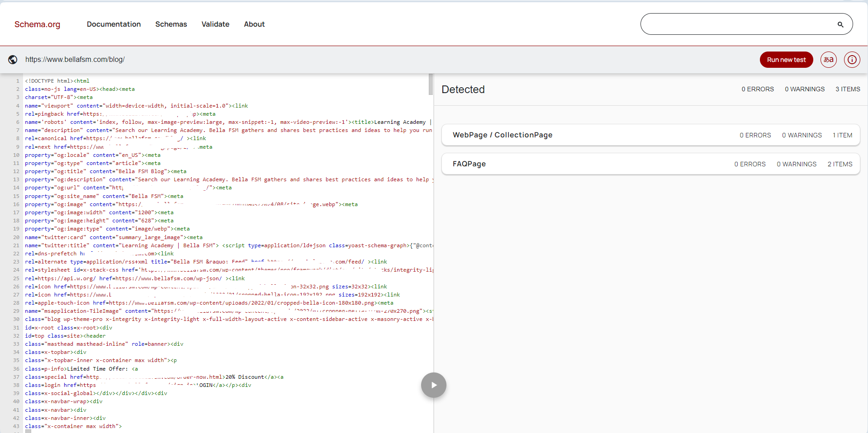This screenshot has height=433, width=868.
Task: Click the rel=dns-prefetch code line
Action: point(100,254)
